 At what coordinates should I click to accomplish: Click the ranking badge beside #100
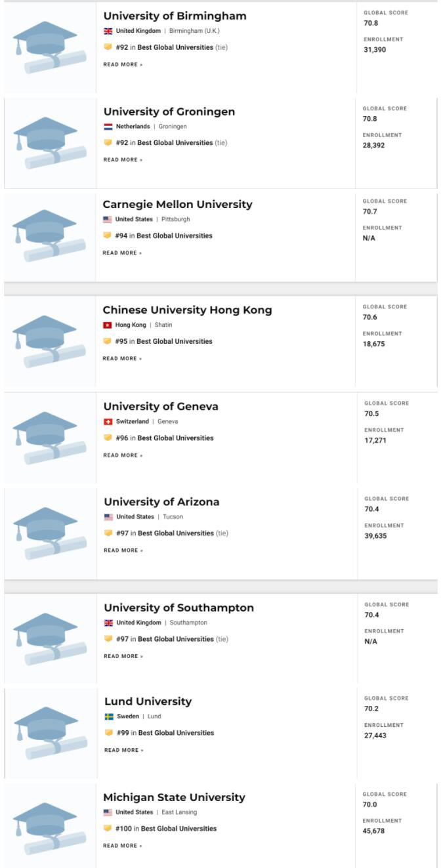pos(108,829)
